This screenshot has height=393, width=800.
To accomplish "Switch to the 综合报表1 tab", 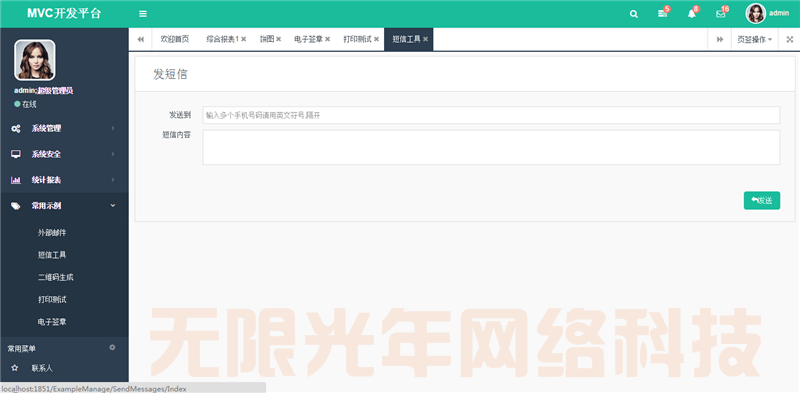I will pos(222,39).
